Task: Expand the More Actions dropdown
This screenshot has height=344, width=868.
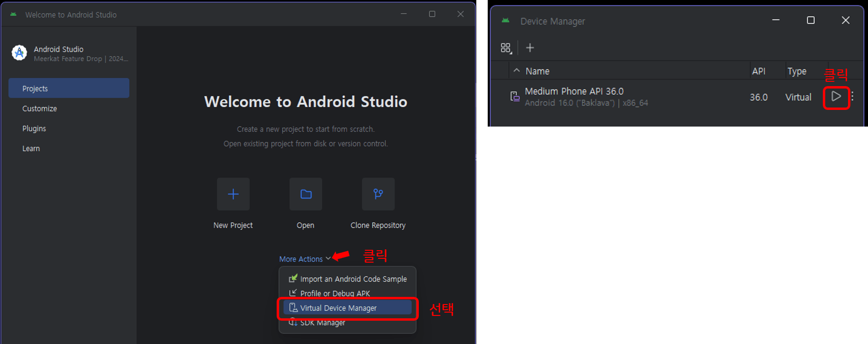Action: [x=305, y=259]
